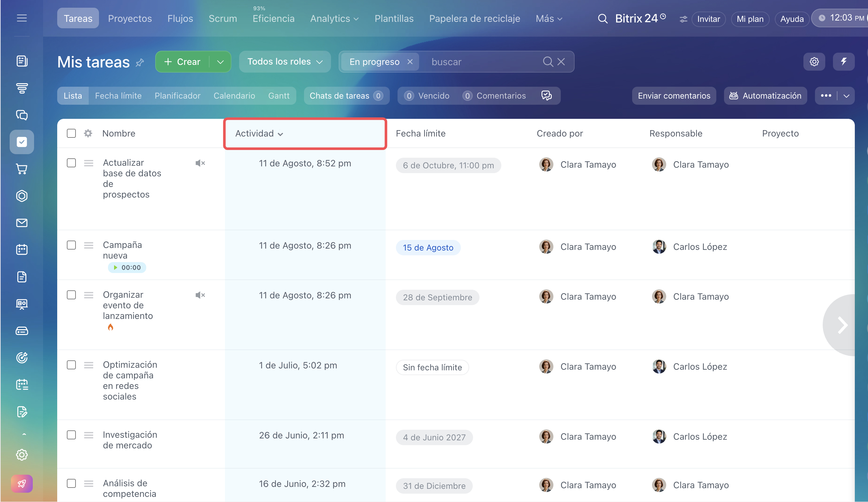Open row menu for Optimización de campaña task
Image resolution: width=868 pixels, height=502 pixels.
point(88,365)
